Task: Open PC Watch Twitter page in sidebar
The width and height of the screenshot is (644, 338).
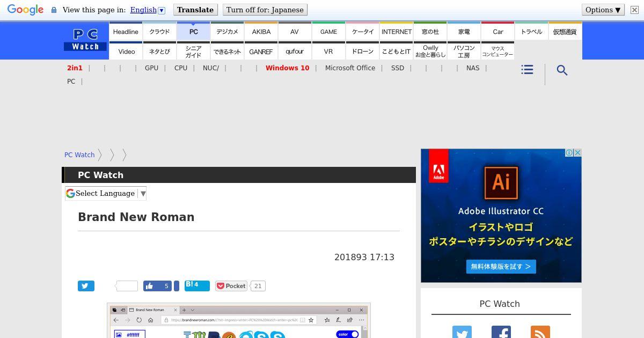Action: (462, 332)
